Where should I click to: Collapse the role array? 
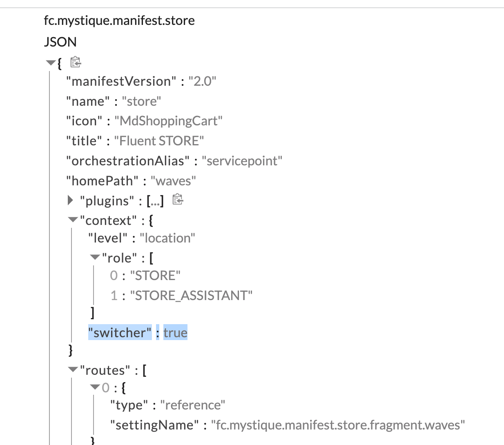click(x=95, y=257)
